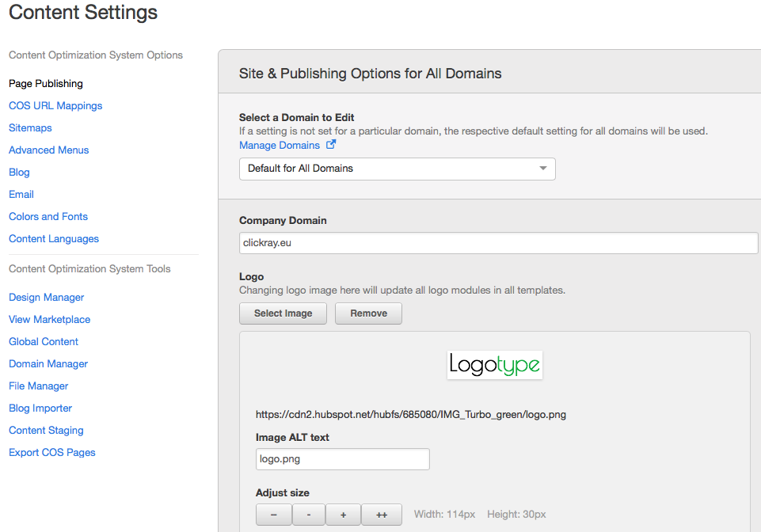761x532 pixels.
Task: Launch the Design Manager tool
Action: pyautogui.click(x=46, y=297)
